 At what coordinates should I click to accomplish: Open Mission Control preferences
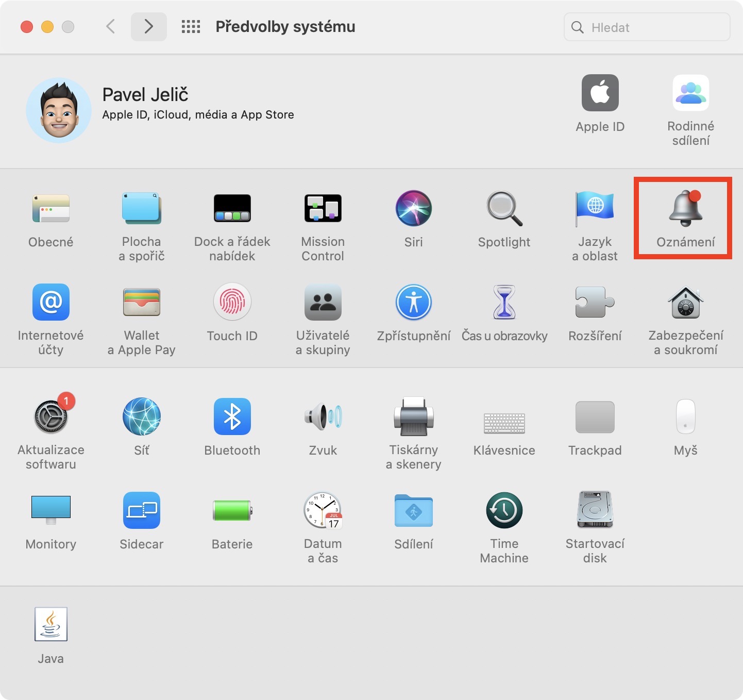[x=323, y=209]
